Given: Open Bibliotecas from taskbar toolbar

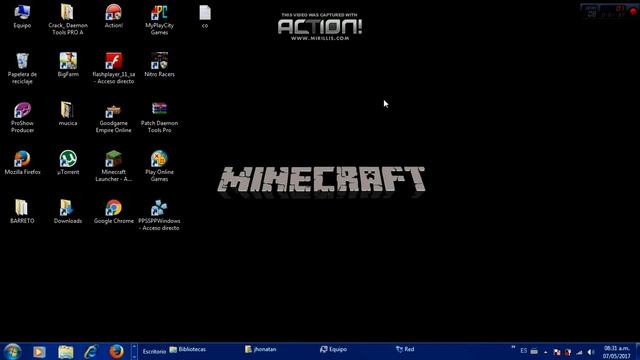Looking at the screenshot, I should [188, 349].
